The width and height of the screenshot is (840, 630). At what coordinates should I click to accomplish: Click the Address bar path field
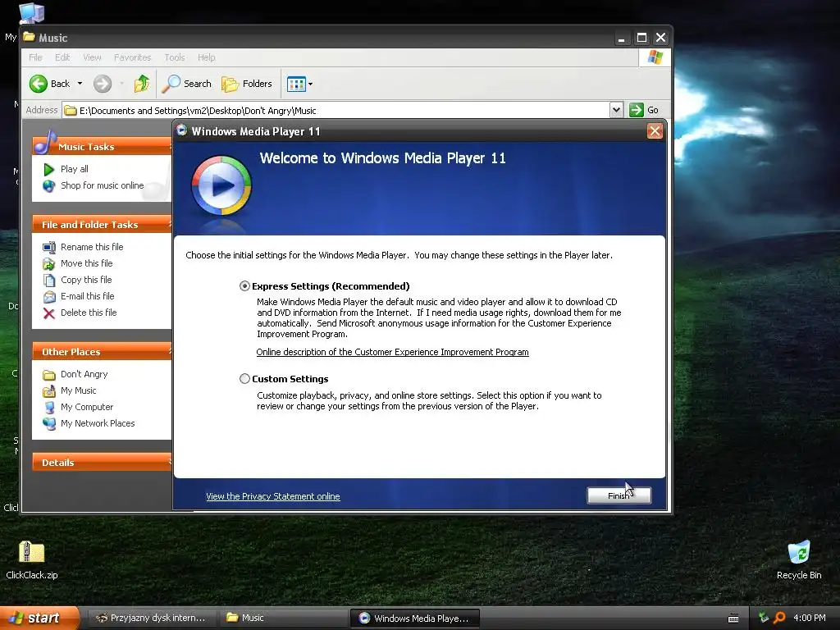click(336, 111)
